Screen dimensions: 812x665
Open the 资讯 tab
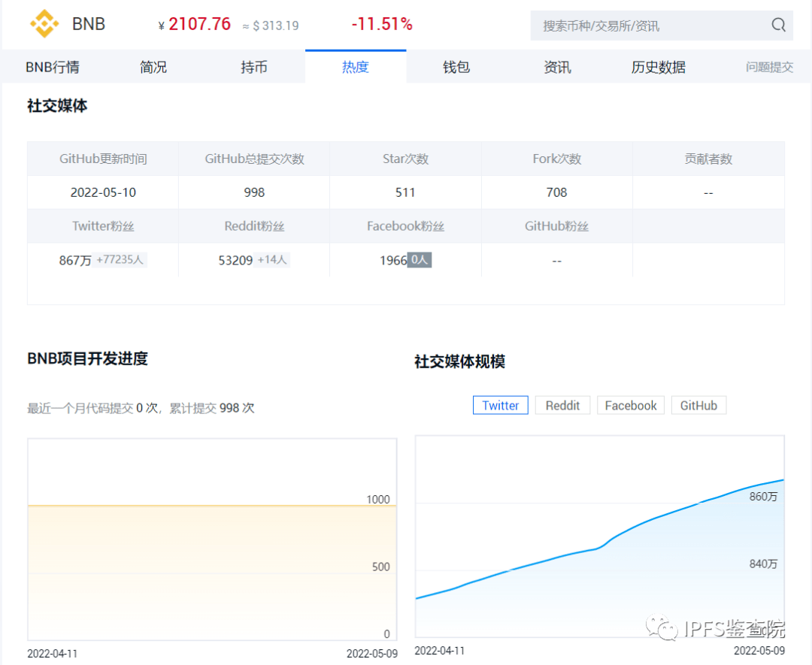point(557,67)
